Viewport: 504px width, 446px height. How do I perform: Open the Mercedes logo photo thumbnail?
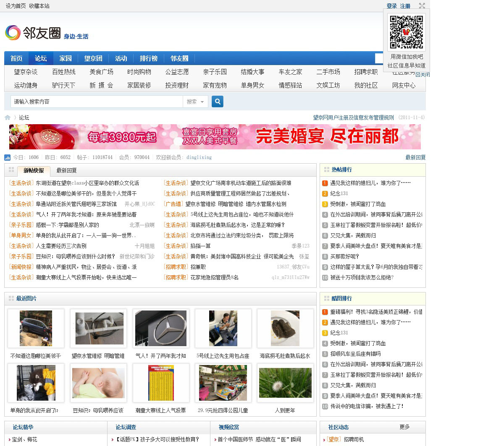tap(161, 329)
